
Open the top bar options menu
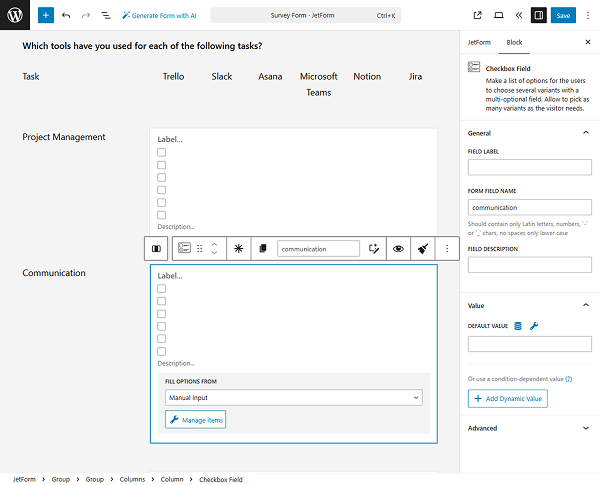tap(588, 15)
